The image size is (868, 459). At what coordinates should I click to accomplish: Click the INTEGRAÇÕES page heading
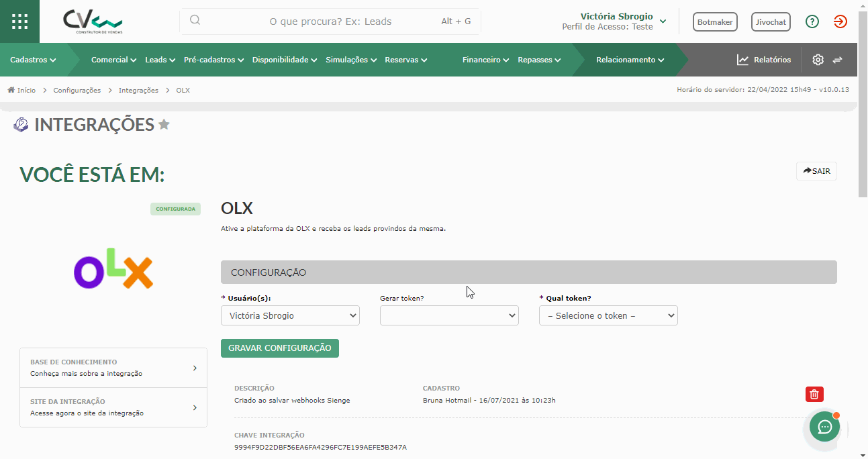[95, 125]
